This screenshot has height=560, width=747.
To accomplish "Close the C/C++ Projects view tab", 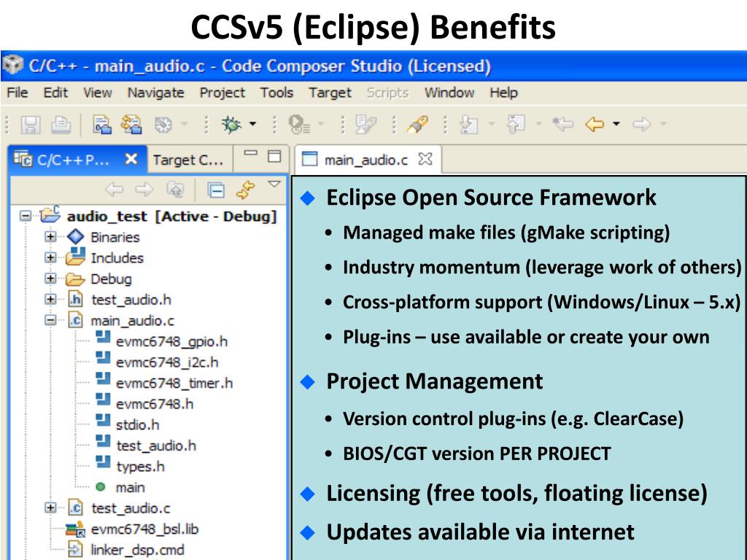I will click(131, 159).
